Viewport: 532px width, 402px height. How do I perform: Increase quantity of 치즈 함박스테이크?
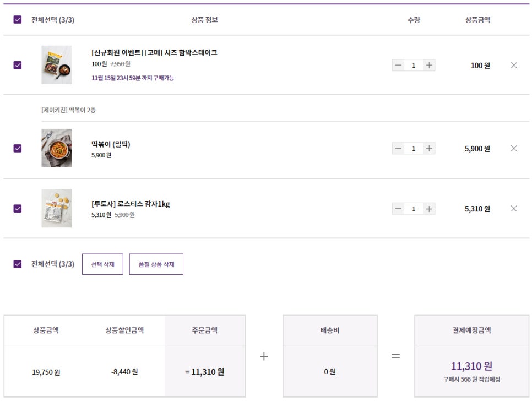(x=429, y=65)
